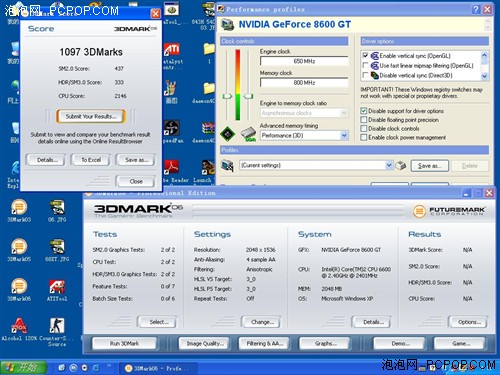Click the Futuremark Corporation logo

pos(449,211)
